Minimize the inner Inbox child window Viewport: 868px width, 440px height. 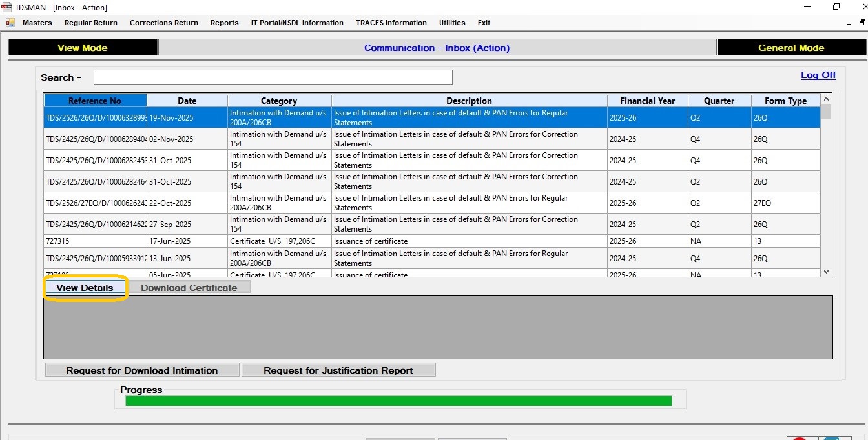(x=849, y=23)
